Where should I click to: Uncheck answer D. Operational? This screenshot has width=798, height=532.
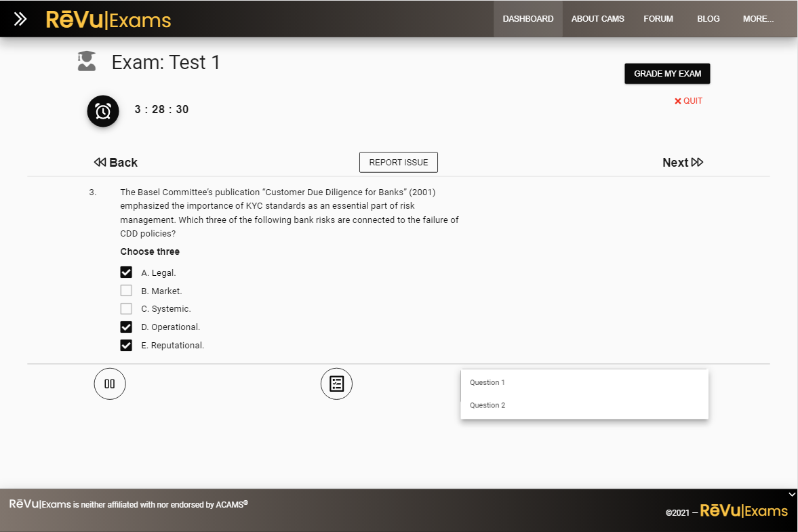point(126,327)
